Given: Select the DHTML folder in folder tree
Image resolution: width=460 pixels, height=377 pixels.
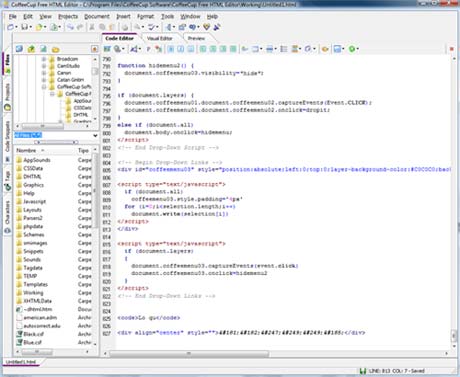Looking at the screenshot, I should pyautogui.click(x=80, y=115).
